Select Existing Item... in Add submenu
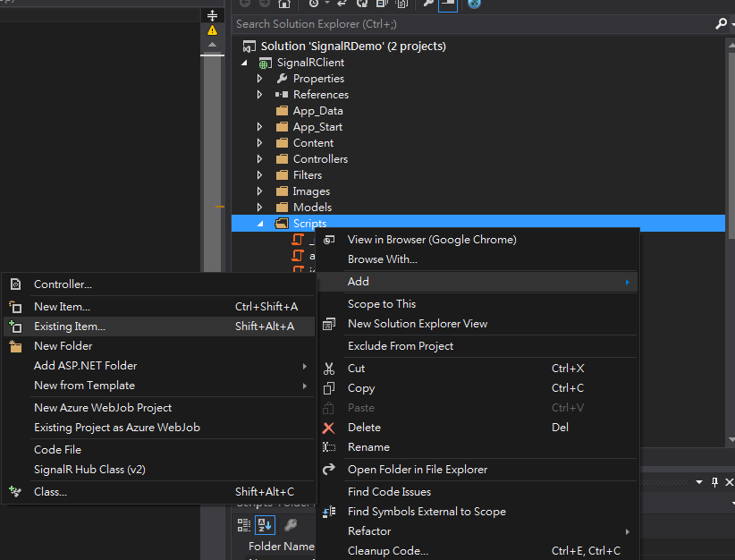Viewport: 735px width, 560px height. (x=159, y=327)
